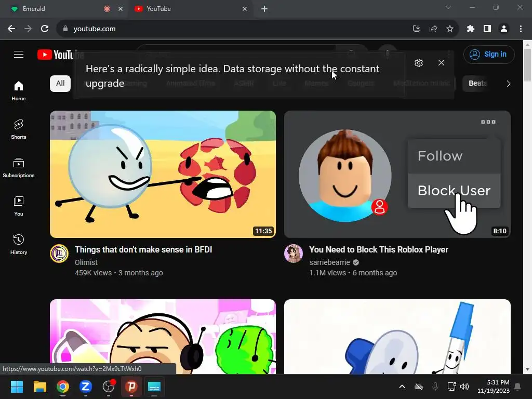Screen dimensions: 532x399
Task: Open the notifications bell in taskbar
Action: point(518,387)
